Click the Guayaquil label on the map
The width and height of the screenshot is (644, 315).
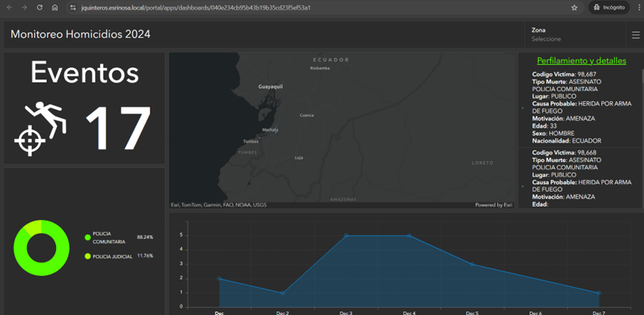coord(270,86)
